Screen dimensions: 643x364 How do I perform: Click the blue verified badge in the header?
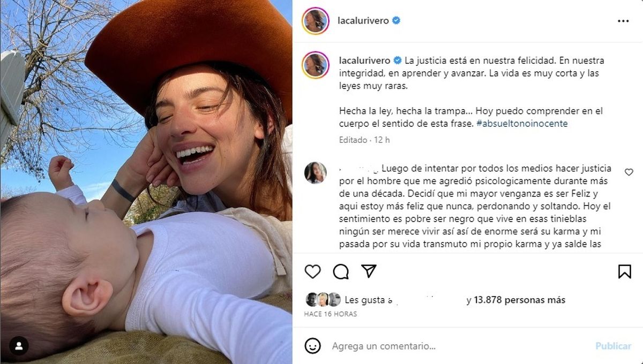tap(397, 21)
